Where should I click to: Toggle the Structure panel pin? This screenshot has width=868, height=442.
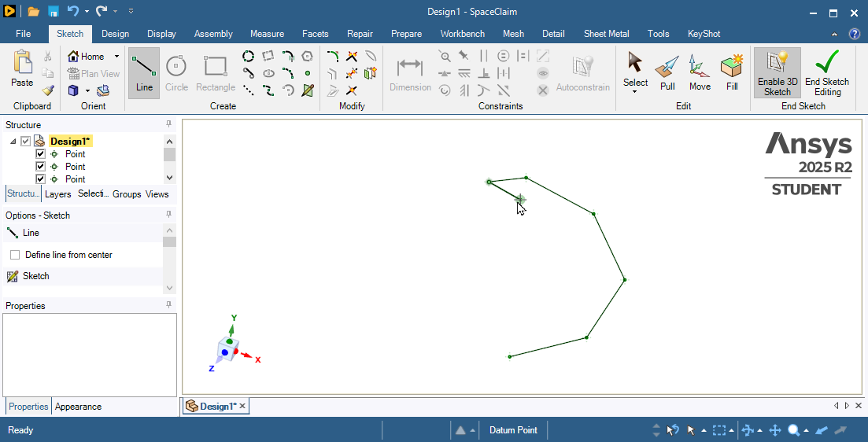click(x=168, y=124)
